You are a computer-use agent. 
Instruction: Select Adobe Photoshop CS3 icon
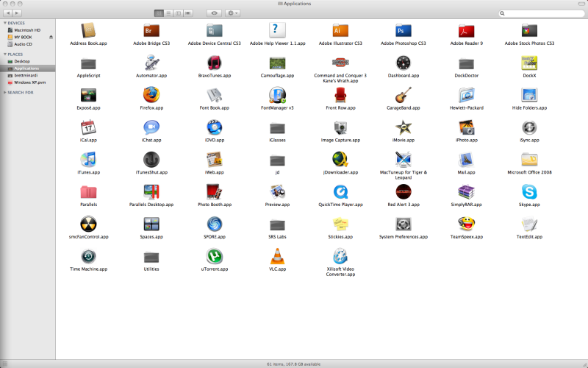[x=403, y=30]
